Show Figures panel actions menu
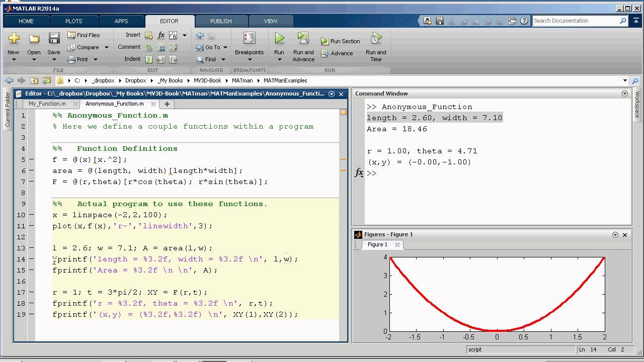Viewport: 644px width, 362px height. point(615,235)
